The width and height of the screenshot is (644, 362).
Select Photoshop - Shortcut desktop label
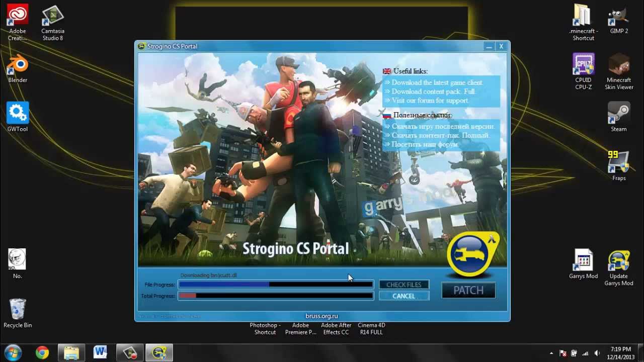click(265, 329)
